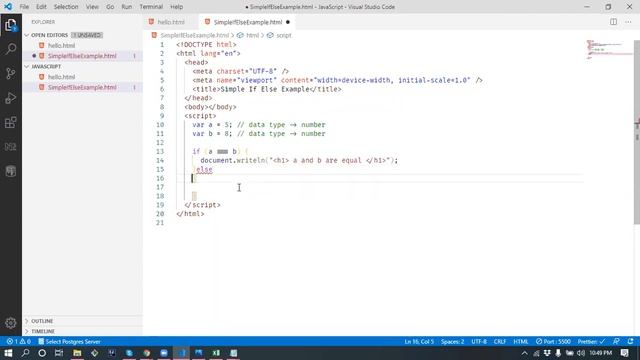
Task: Open Run and Debug view
Action: [x=11, y=98]
